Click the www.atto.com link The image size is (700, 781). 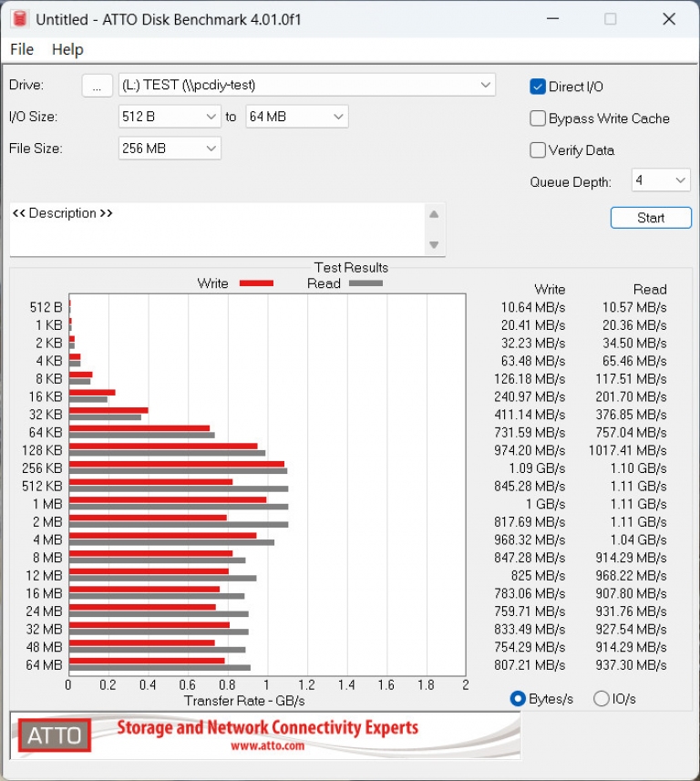(x=267, y=746)
